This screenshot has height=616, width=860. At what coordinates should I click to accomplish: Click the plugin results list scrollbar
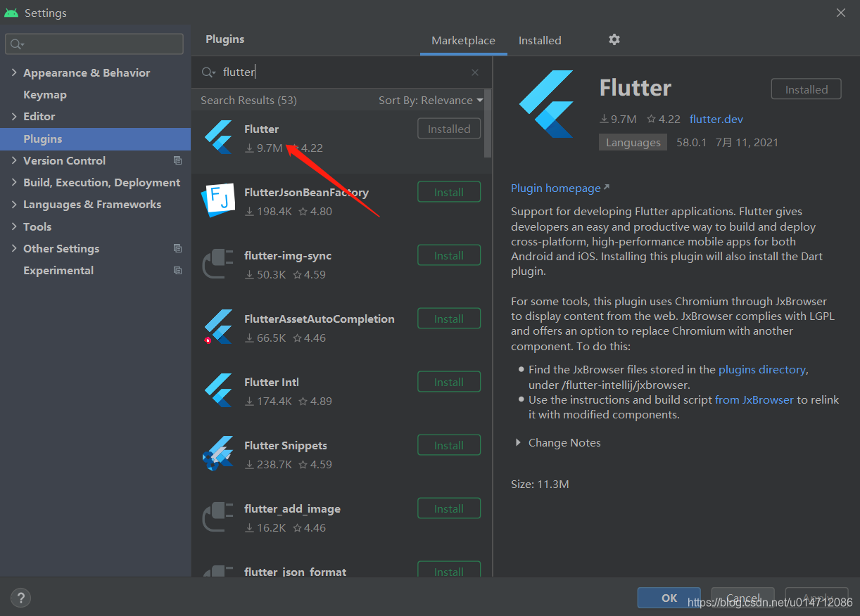coord(488,123)
